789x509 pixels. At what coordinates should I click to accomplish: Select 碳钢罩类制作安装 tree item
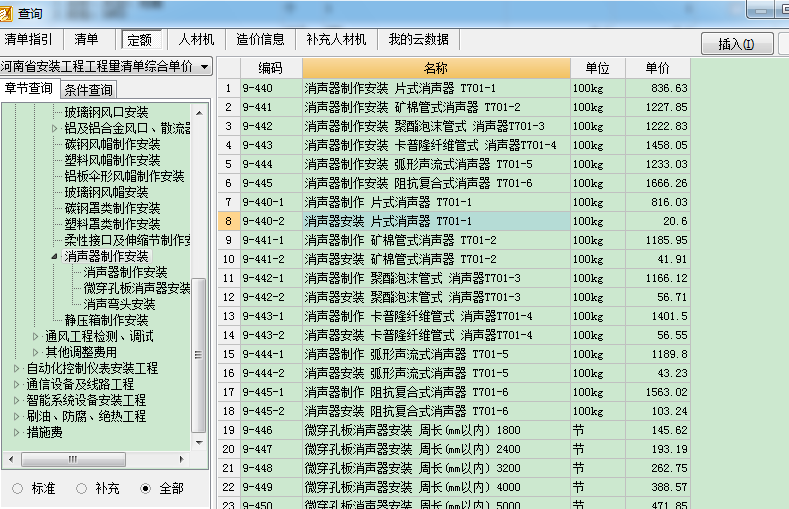[x=112, y=208]
